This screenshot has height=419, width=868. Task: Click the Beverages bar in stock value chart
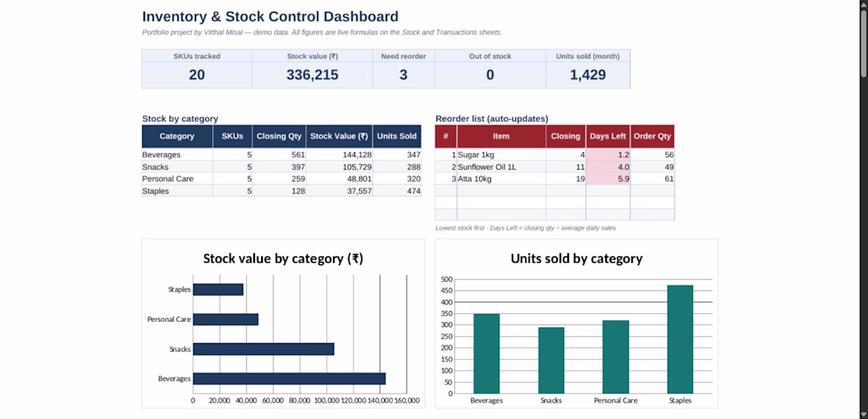289,379
